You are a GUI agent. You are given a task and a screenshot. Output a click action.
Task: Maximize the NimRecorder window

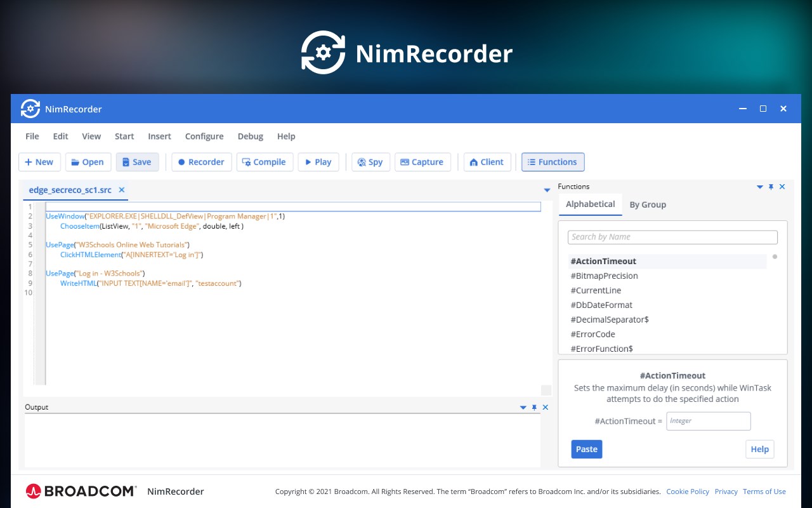click(x=763, y=109)
